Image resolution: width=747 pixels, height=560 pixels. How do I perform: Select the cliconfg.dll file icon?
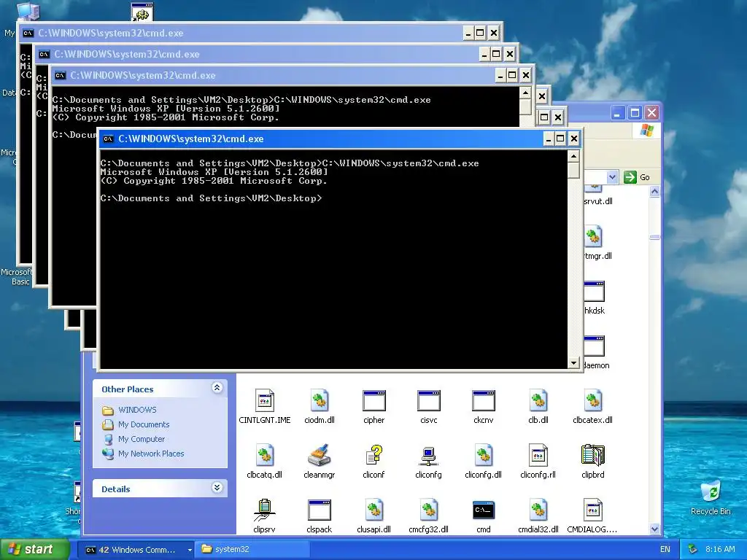tap(484, 455)
